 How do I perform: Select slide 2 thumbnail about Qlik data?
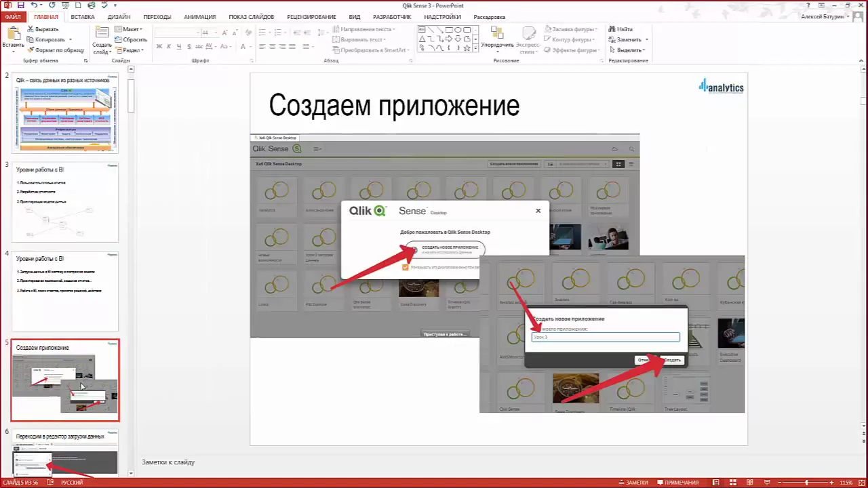[64, 113]
